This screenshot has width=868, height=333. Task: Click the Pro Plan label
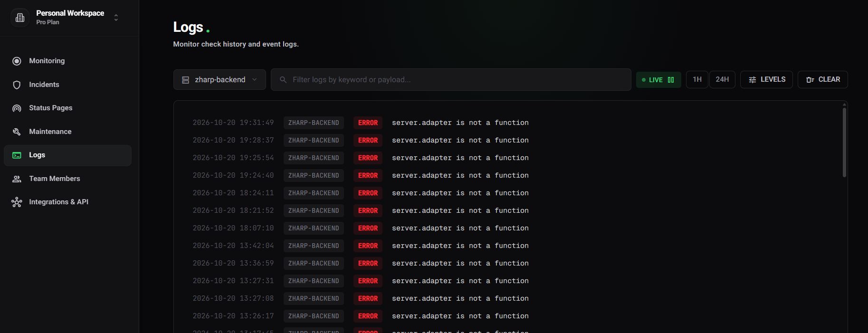[48, 22]
